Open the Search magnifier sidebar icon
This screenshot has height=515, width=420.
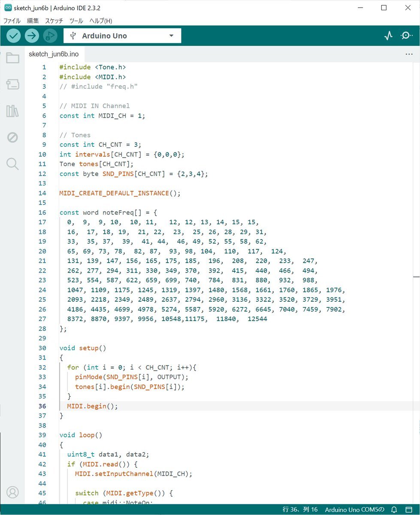[x=12, y=164]
